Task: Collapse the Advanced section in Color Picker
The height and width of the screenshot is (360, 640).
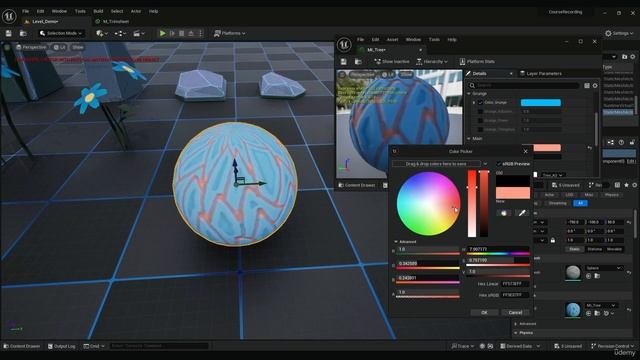Action: click(396, 242)
